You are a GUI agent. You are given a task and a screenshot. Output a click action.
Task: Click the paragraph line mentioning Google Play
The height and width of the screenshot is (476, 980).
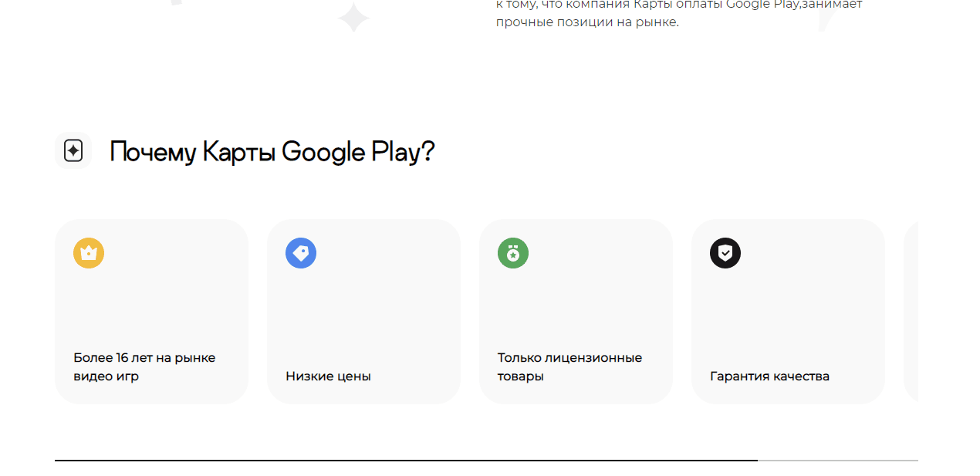click(679, 5)
